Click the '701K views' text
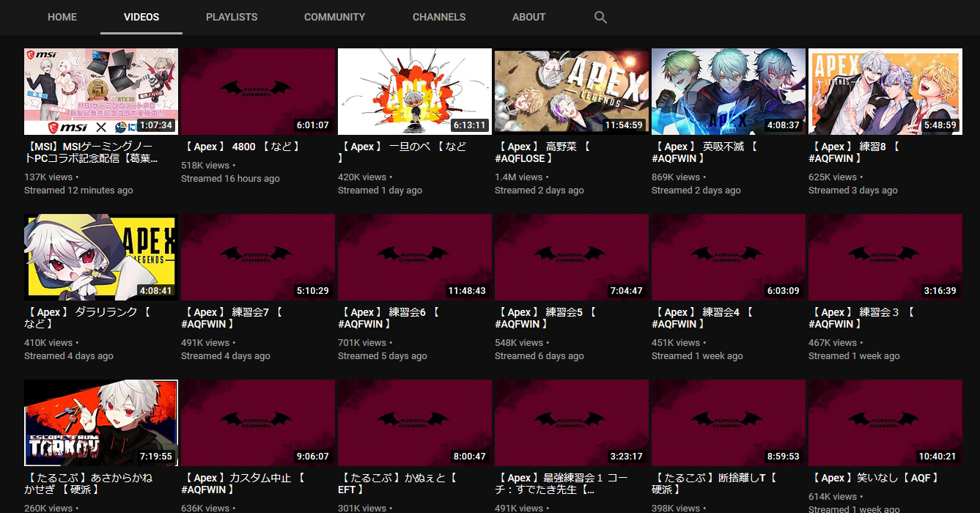 [362, 343]
